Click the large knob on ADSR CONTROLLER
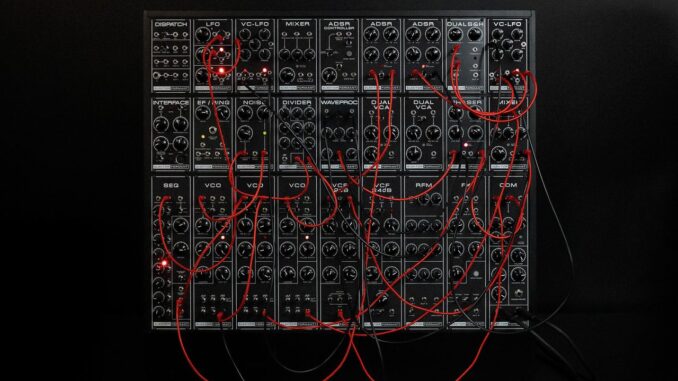Image resolution: width=678 pixels, height=381 pixels. (x=330, y=75)
